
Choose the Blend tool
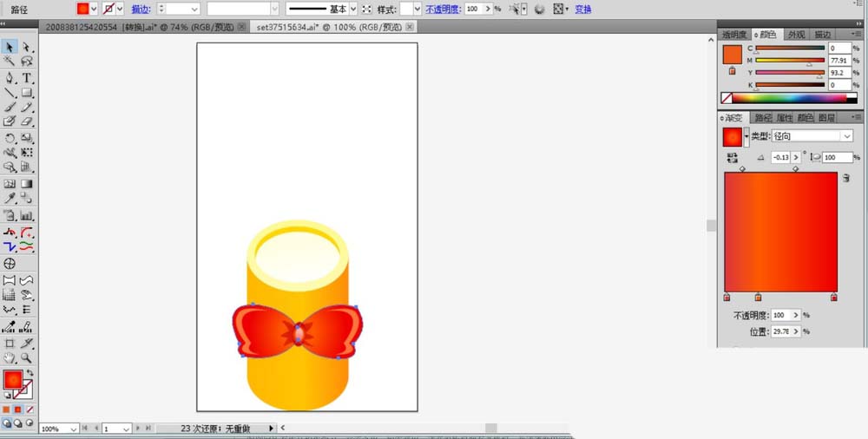(x=26, y=198)
